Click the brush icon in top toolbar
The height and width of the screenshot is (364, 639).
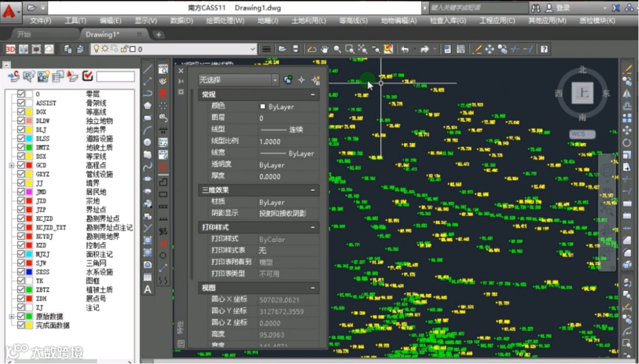click(x=476, y=49)
